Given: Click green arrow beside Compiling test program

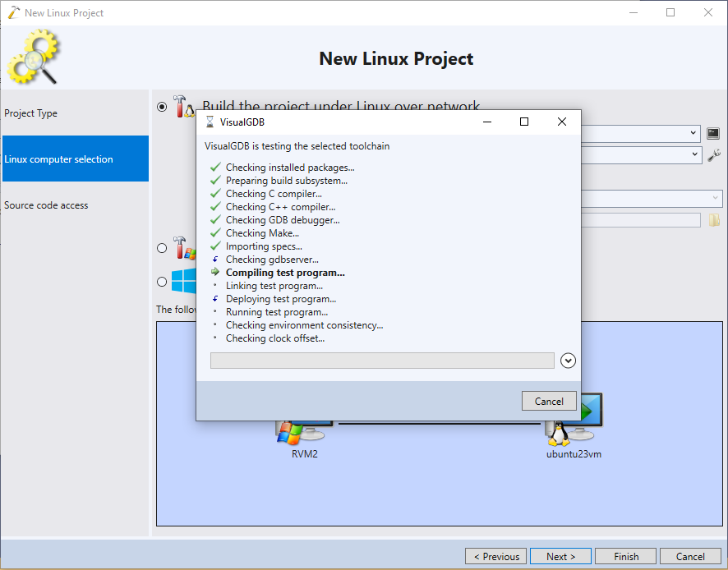Looking at the screenshot, I should pos(215,272).
